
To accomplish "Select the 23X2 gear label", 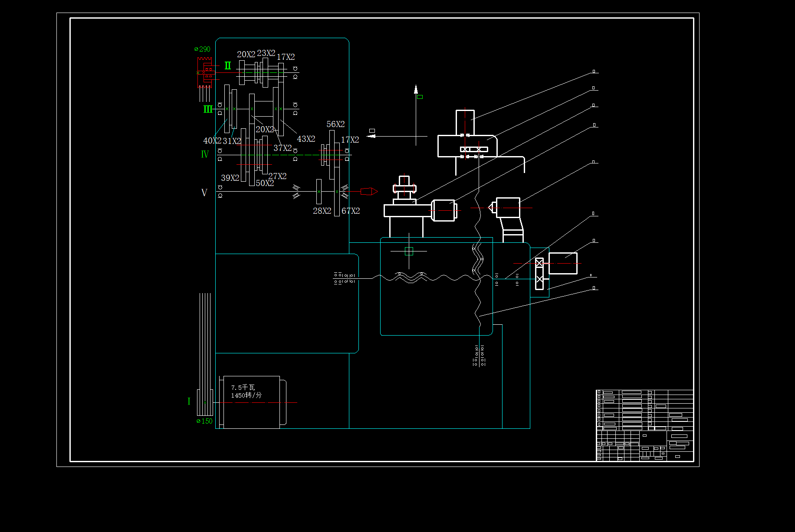I will tap(266, 53).
